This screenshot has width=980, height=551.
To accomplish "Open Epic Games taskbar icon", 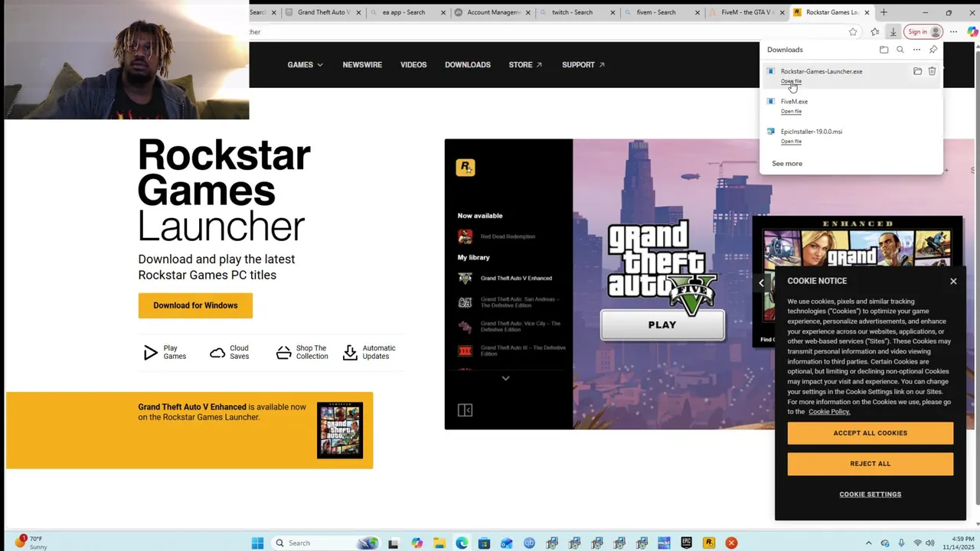I will point(687,543).
